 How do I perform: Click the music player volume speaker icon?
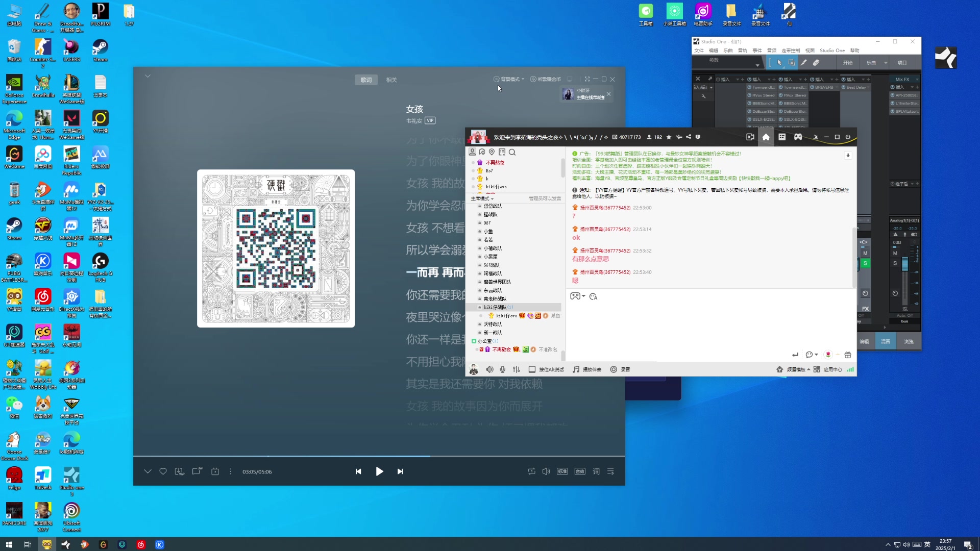546,471
